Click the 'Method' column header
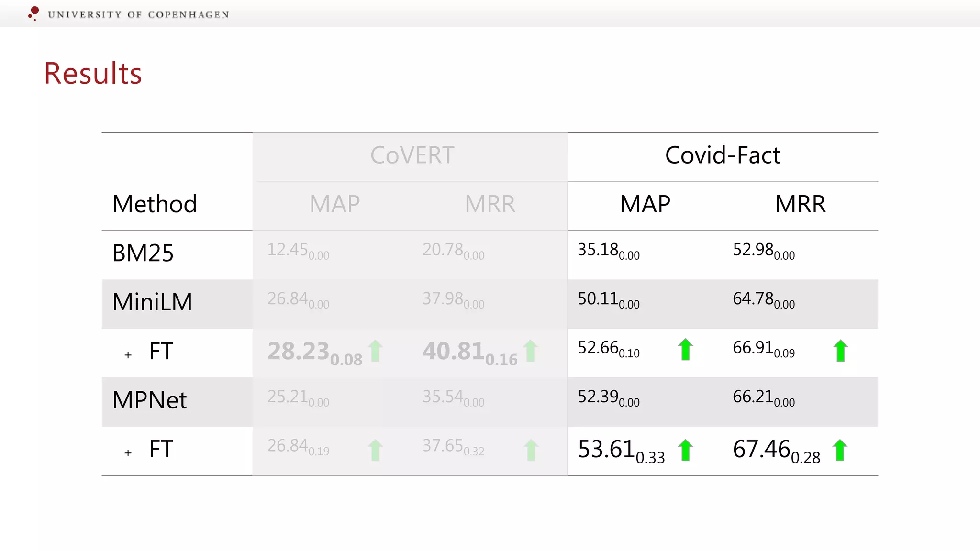The width and height of the screenshot is (980, 551). pyautogui.click(x=155, y=204)
